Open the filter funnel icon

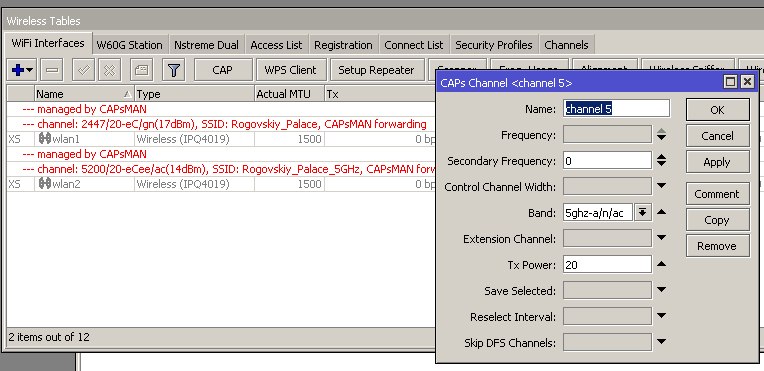click(173, 70)
